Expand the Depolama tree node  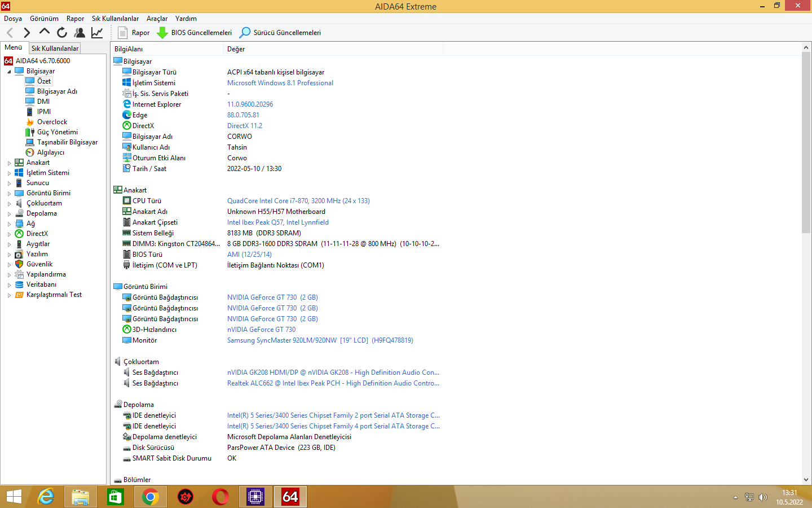(9, 214)
